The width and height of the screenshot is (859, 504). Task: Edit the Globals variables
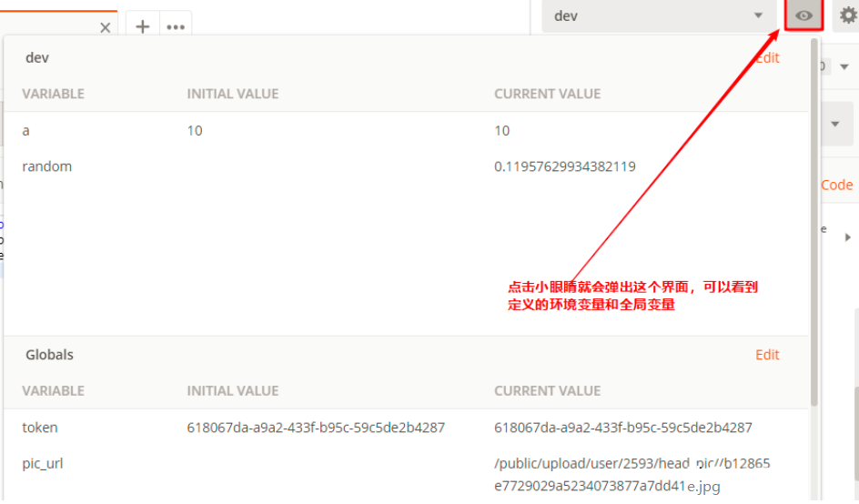[767, 355]
